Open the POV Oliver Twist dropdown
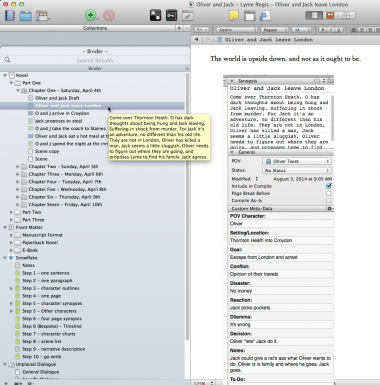Image resolution: width=380 pixels, height=385 pixels. pos(296,161)
